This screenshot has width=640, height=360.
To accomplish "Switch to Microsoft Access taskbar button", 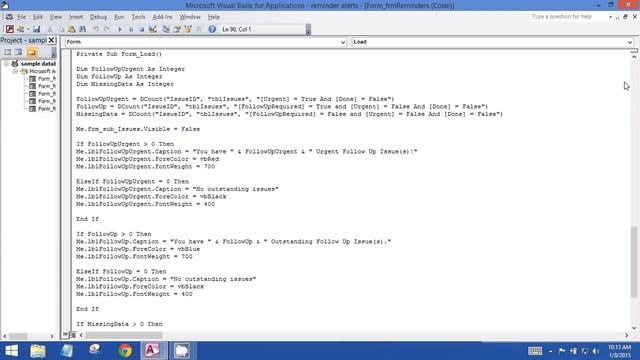I will (x=153, y=351).
